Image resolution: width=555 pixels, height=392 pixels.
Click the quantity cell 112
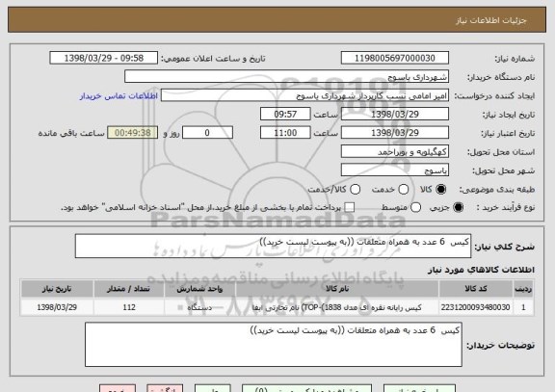(x=129, y=307)
